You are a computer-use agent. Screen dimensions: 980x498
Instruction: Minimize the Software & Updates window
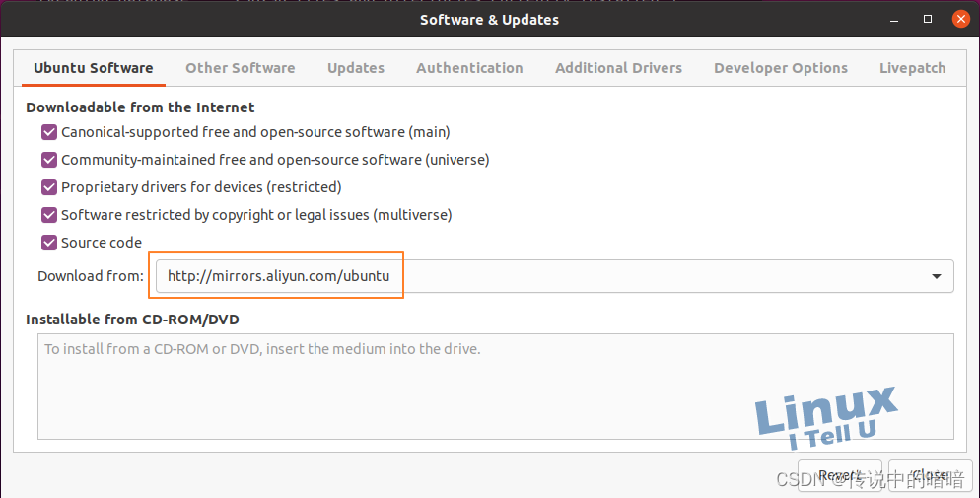(894, 20)
